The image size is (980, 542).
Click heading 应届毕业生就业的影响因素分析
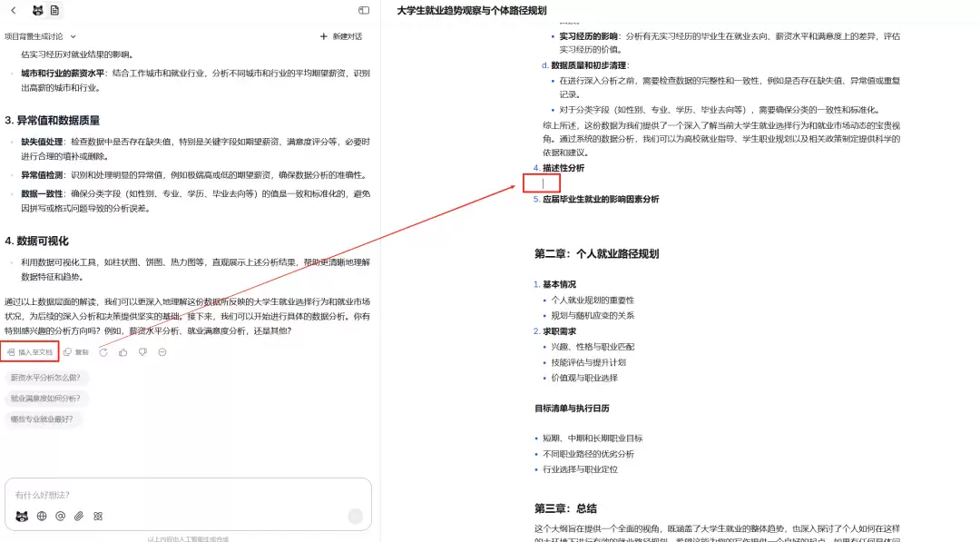pos(601,200)
